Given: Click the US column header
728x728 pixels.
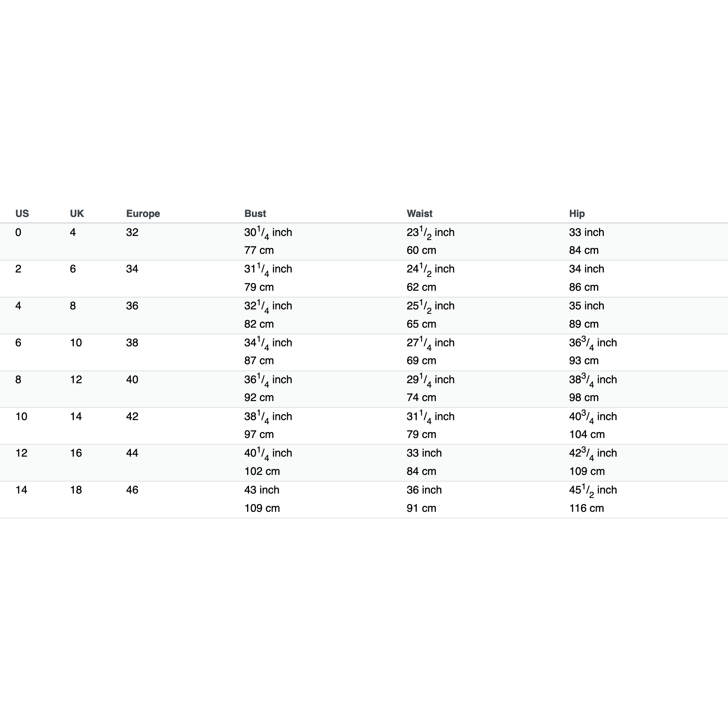Looking at the screenshot, I should 22,214.
